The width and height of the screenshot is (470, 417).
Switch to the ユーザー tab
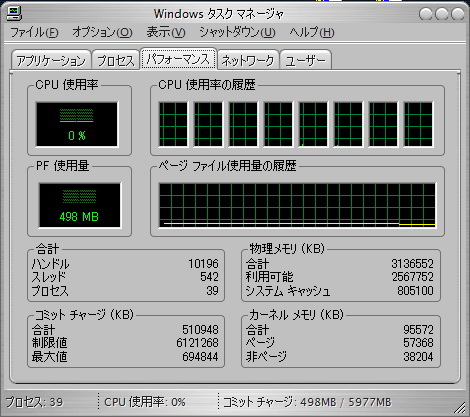306,60
